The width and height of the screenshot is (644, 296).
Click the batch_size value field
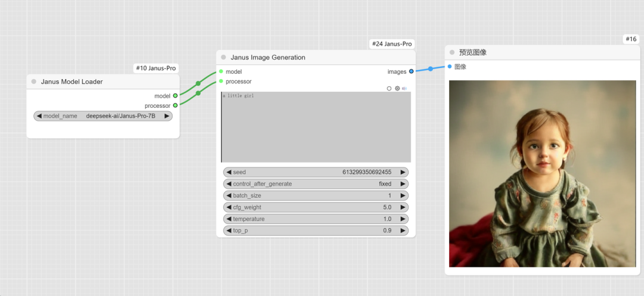tap(316, 195)
